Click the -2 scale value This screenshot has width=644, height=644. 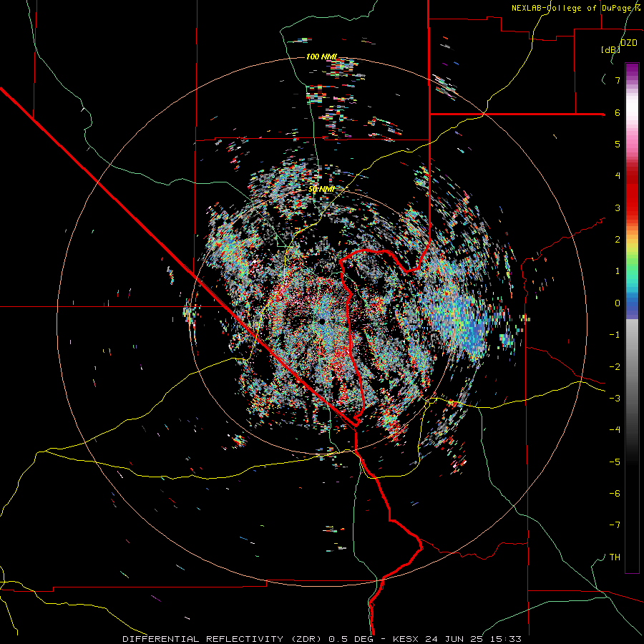click(x=615, y=367)
